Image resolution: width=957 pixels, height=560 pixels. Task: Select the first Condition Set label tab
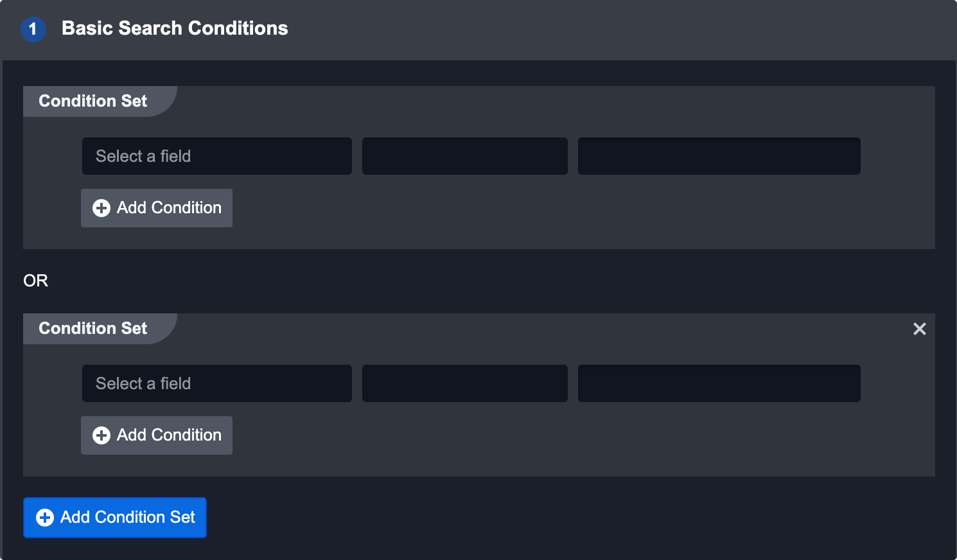[x=93, y=101]
